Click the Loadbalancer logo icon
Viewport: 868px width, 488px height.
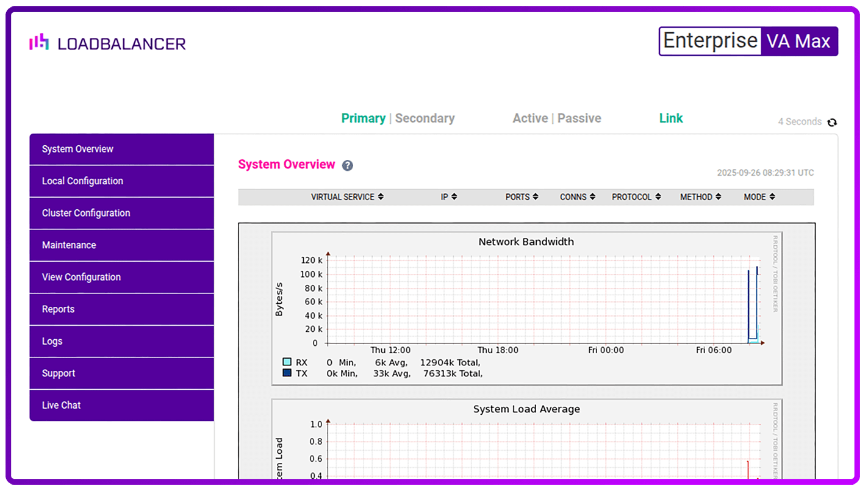[39, 42]
